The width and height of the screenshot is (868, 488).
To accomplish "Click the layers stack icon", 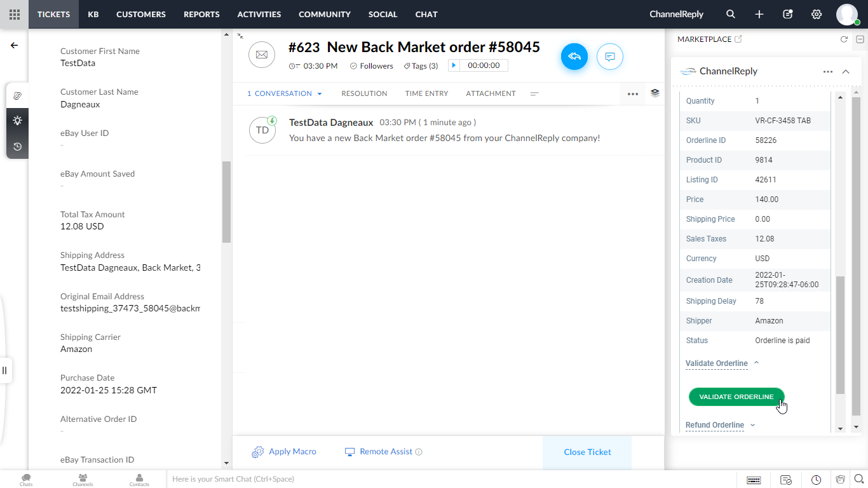I will [655, 93].
